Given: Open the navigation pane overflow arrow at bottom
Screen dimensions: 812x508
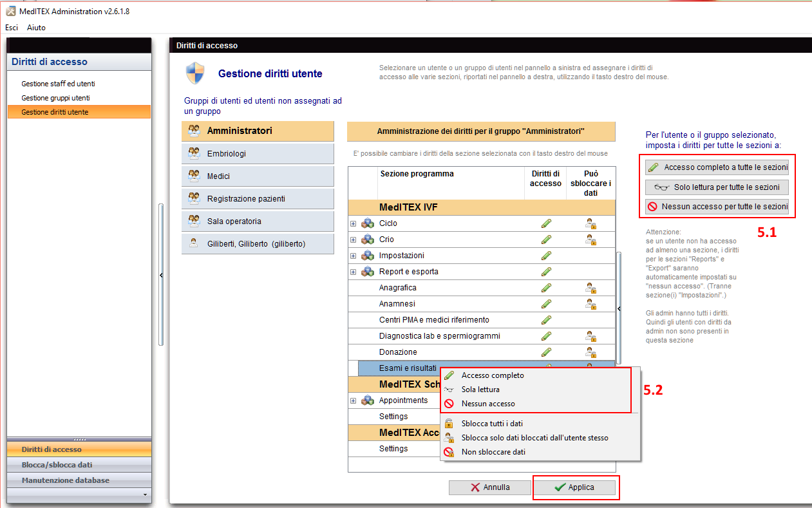Looking at the screenshot, I should click(145, 494).
